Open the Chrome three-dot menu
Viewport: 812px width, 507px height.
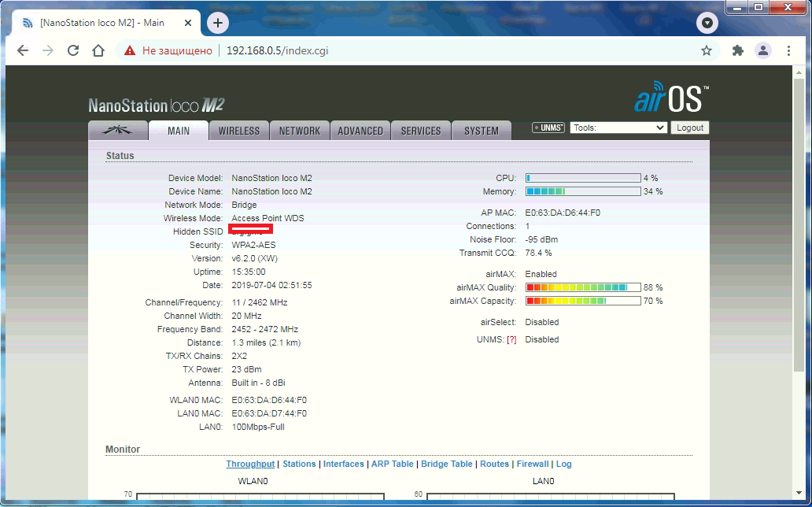click(x=788, y=50)
